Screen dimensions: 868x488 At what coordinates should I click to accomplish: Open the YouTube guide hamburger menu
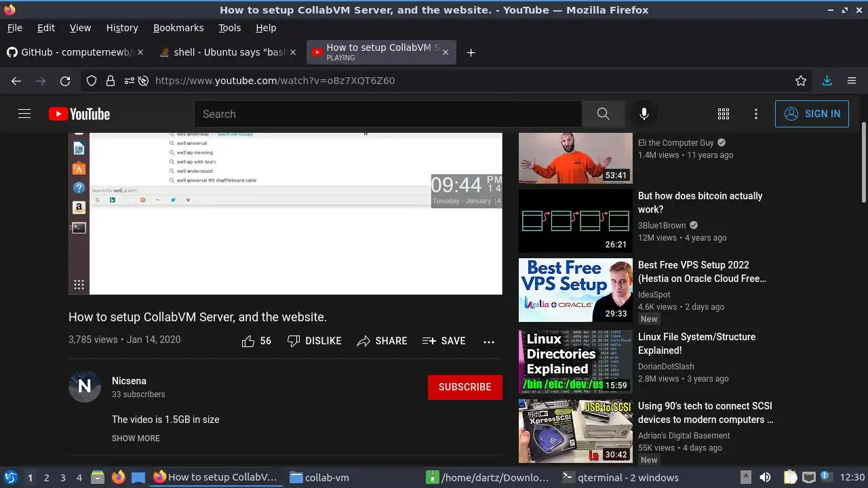coord(24,114)
